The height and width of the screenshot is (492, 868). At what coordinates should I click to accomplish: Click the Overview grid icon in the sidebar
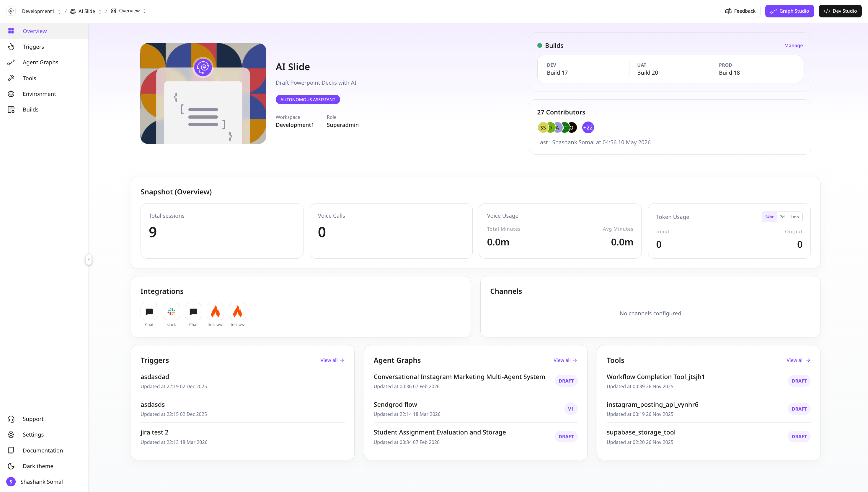click(x=11, y=31)
